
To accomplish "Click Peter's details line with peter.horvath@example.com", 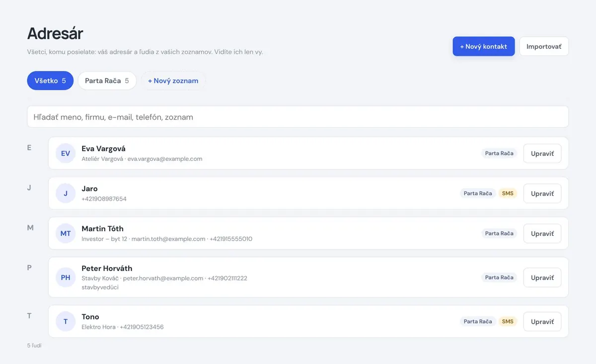I will click(164, 278).
